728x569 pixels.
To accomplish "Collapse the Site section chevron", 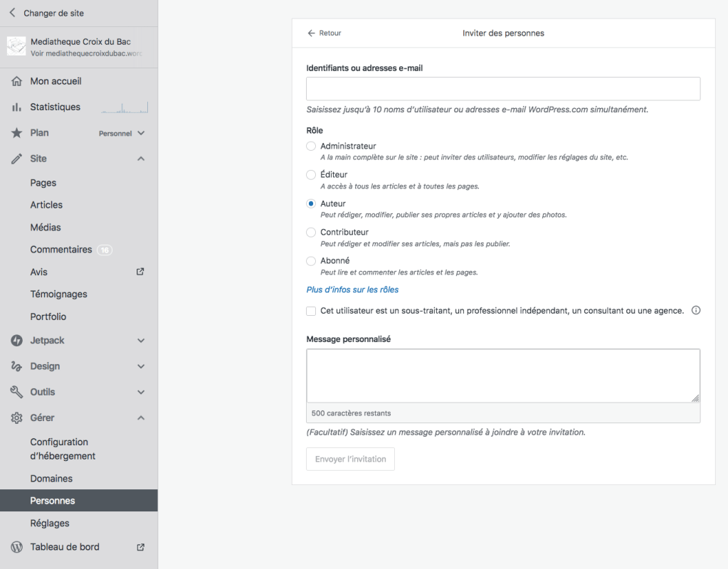I will coord(141,159).
